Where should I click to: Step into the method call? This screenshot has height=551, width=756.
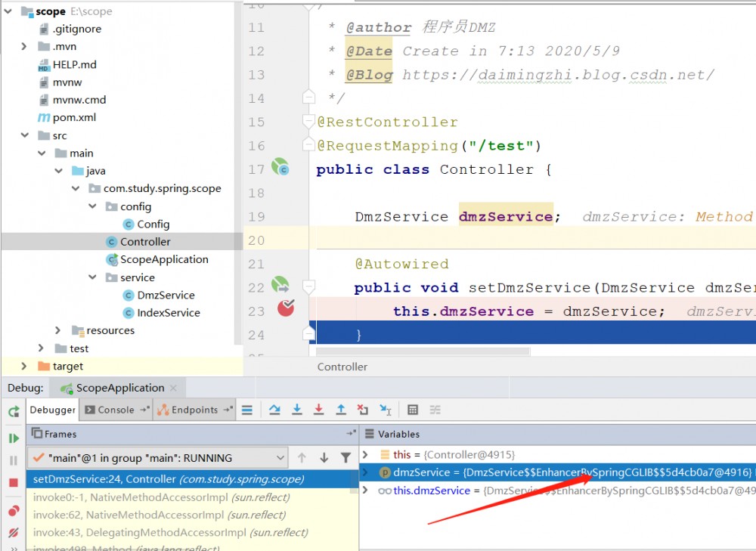pos(297,409)
